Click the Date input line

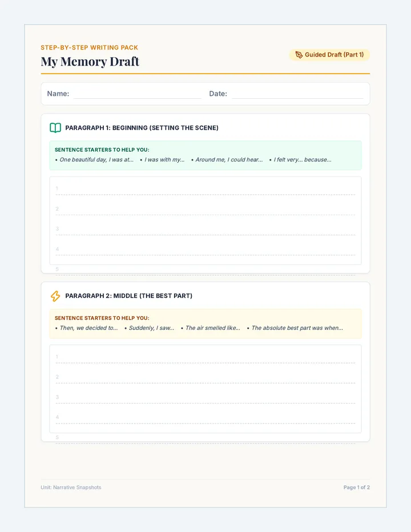297,94
